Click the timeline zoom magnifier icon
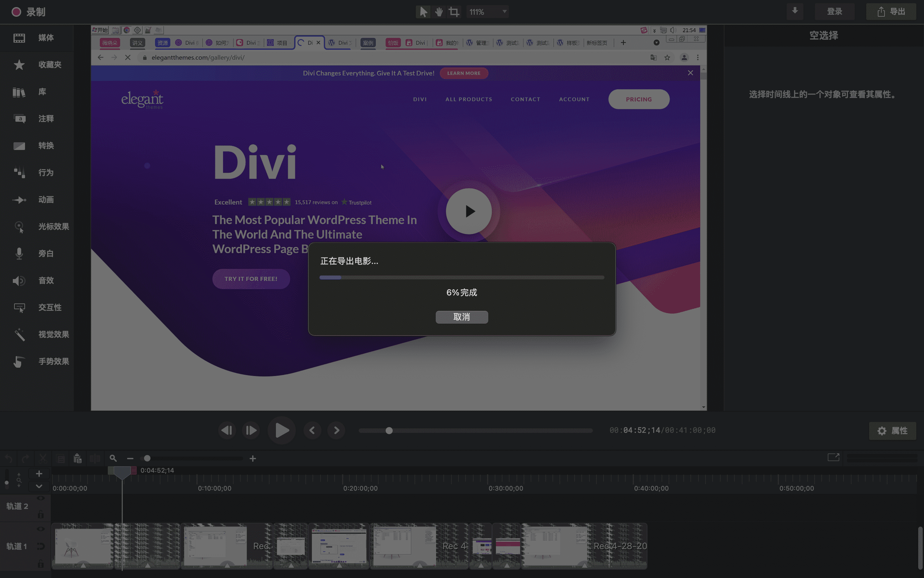Image resolution: width=924 pixels, height=578 pixels. pyautogui.click(x=113, y=458)
